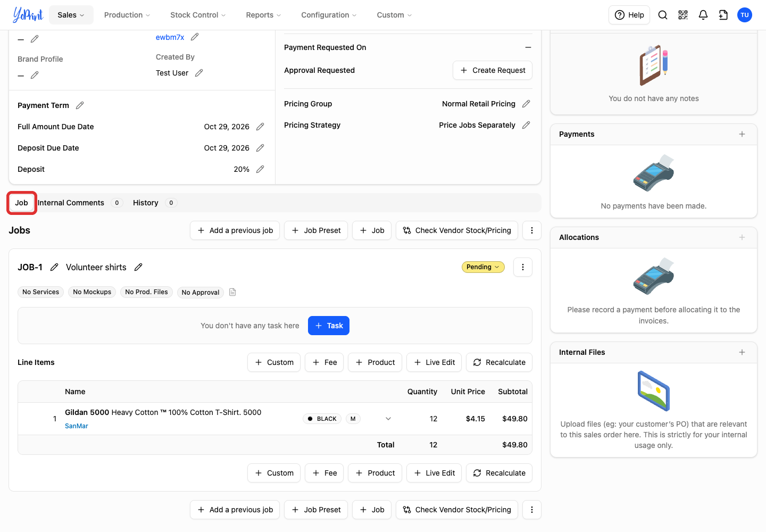Viewport: 766px width, 532px height.
Task: Click the No Approval badge
Action: point(201,292)
